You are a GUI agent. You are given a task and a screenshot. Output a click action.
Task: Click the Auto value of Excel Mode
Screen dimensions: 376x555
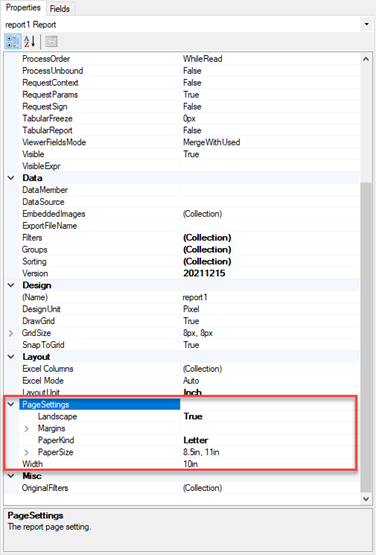coord(191,381)
